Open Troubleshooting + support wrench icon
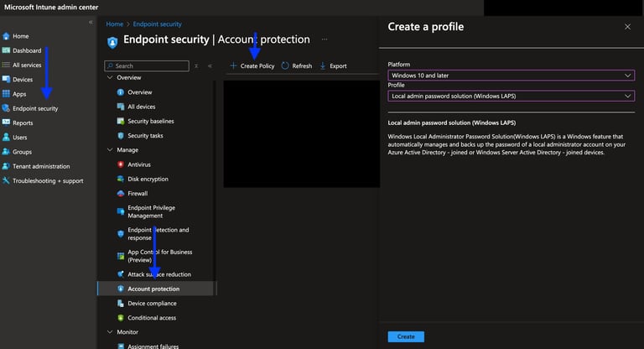This screenshot has width=644, height=349. coord(6,180)
